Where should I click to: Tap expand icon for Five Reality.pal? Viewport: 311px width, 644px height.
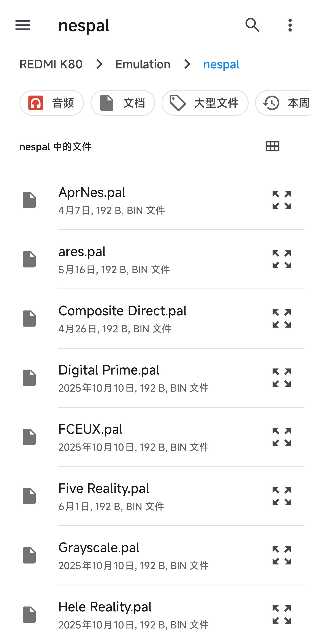pyautogui.click(x=282, y=496)
